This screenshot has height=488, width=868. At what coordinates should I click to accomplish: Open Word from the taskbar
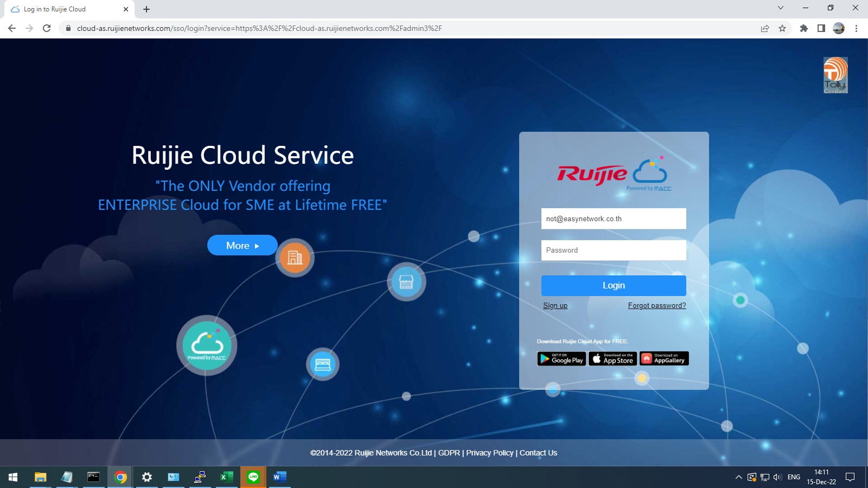click(279, 477)
